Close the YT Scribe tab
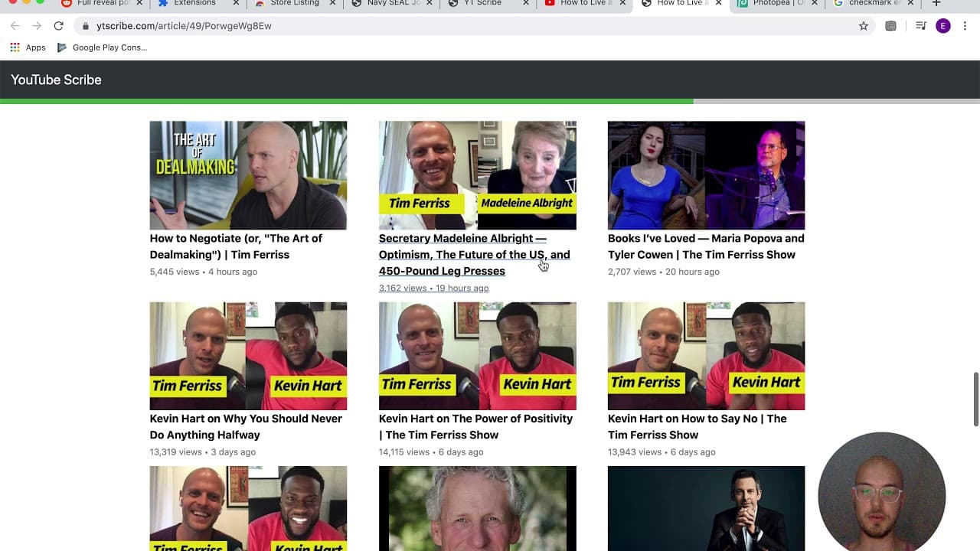The image size is (980, 551). (525, 3)
